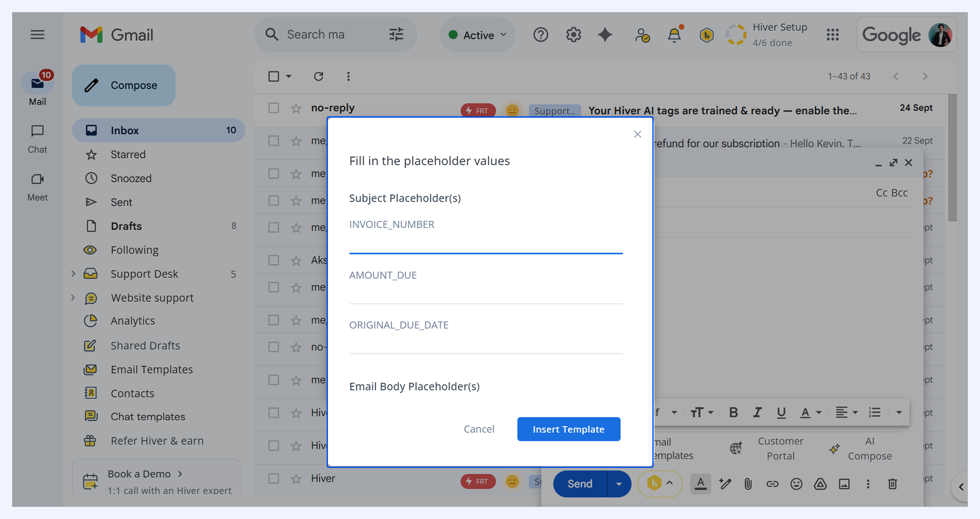Switch to the Chat tab

click(x=37, y=139)
